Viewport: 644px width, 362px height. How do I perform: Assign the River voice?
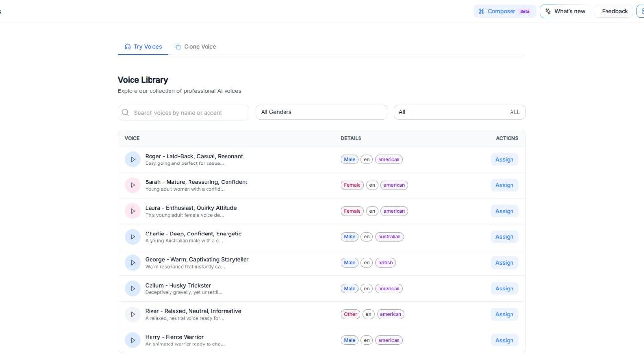pyautogui.click(x=504, y=314)
